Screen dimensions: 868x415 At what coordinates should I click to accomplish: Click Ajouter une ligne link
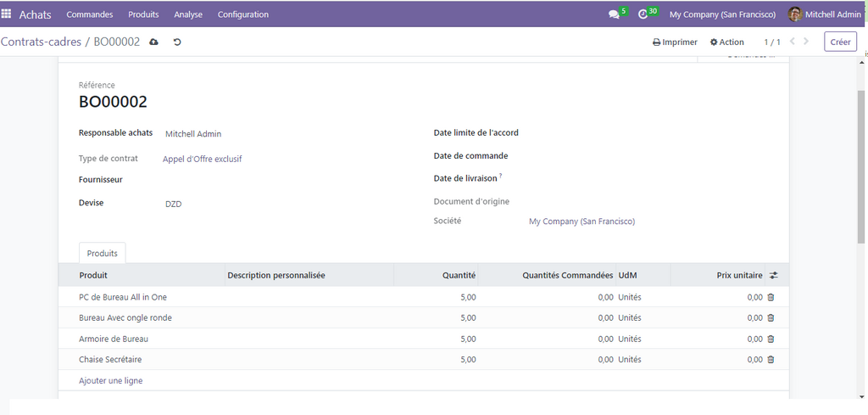click(110, 381)
